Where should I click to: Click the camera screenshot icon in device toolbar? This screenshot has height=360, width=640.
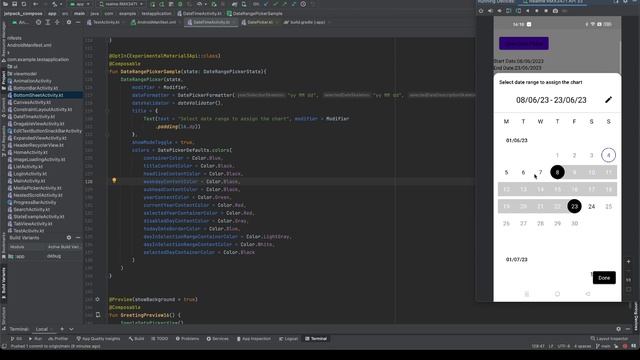555,11
